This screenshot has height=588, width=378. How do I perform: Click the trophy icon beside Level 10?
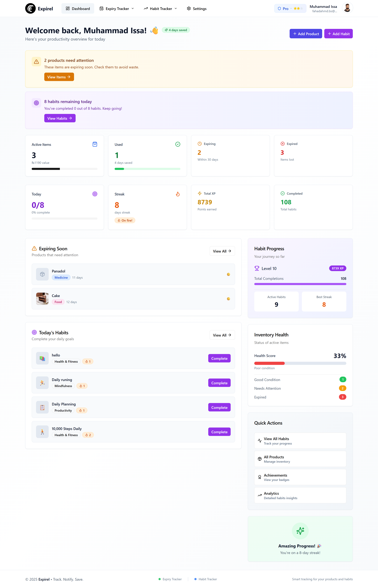pyautogui.click(x=257, y=268)
